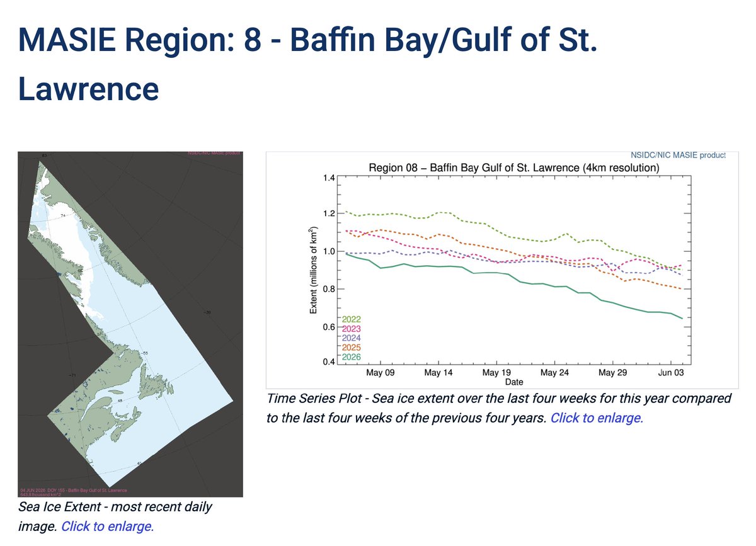Click the 2023 legend label
This screenshot has width=756, height=546.
coord(350,329)
